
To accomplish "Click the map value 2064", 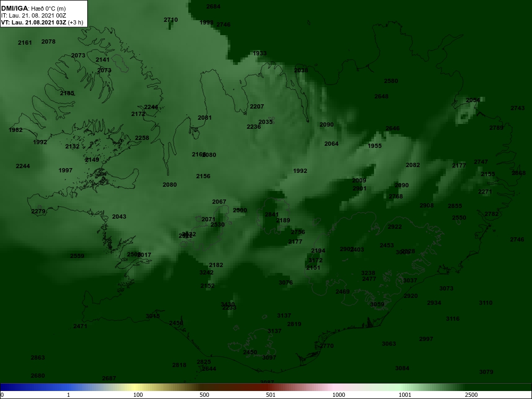I will (331, 144).
